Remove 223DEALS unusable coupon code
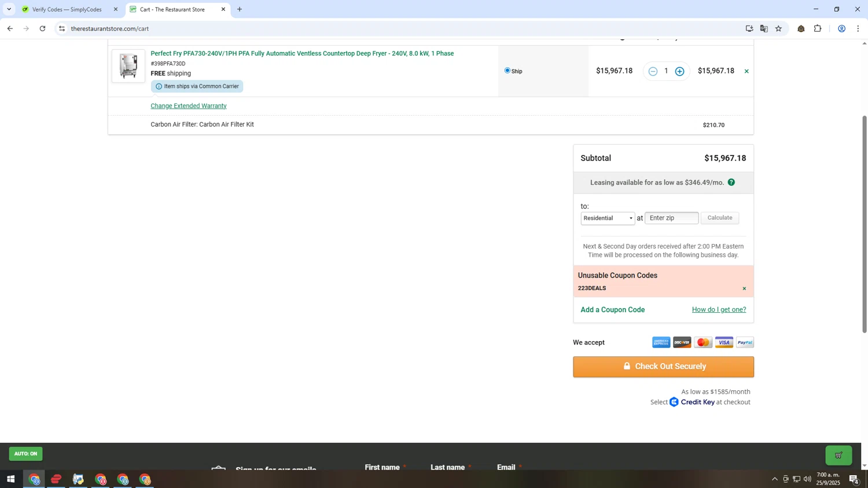The height and width of the screenshot is (488, 868). (x=744, y=289)
